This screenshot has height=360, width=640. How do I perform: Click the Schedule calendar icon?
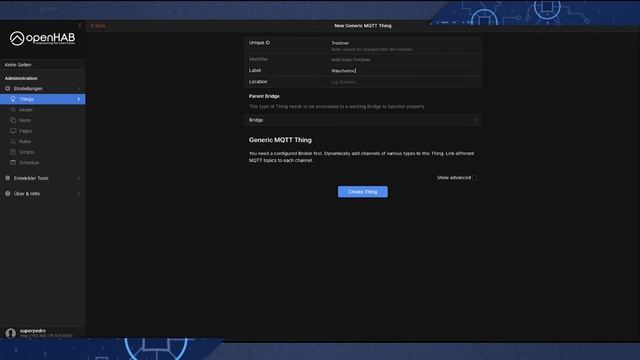pyautogui.click(x=13, y=162)
